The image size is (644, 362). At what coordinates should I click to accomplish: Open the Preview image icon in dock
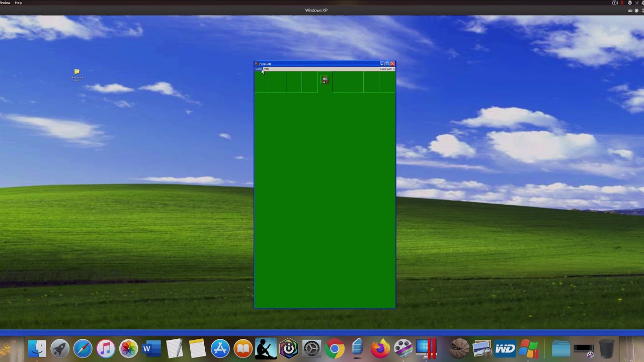pyautogui.click(x=482, y=348)
